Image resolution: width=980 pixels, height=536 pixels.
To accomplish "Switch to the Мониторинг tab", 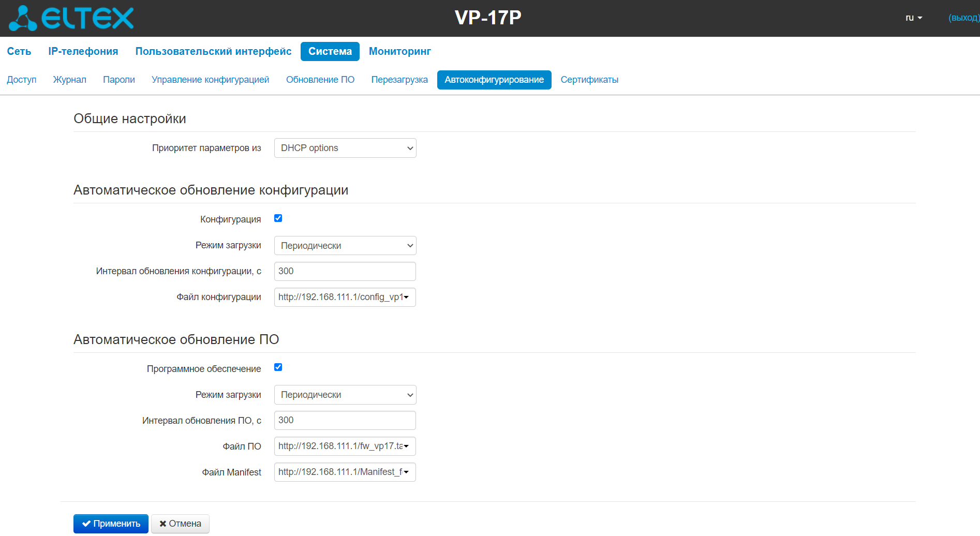I will tap(400, 51).
